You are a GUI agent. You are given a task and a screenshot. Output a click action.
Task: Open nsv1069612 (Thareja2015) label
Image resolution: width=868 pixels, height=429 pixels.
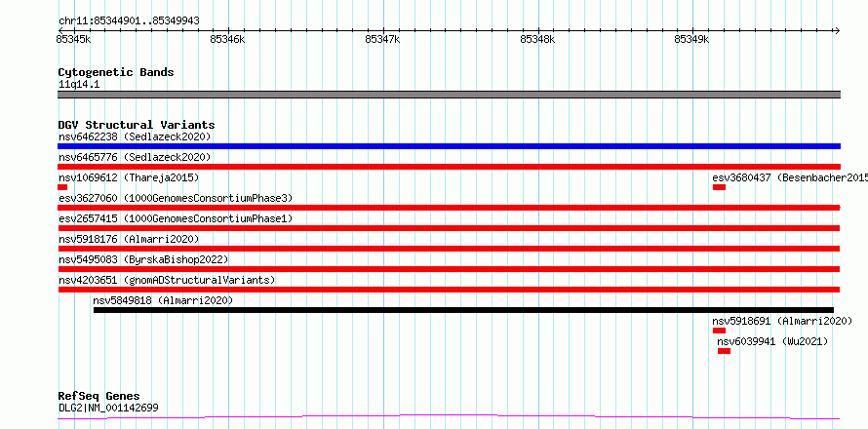pyautogui.click(x=129, y=177)
